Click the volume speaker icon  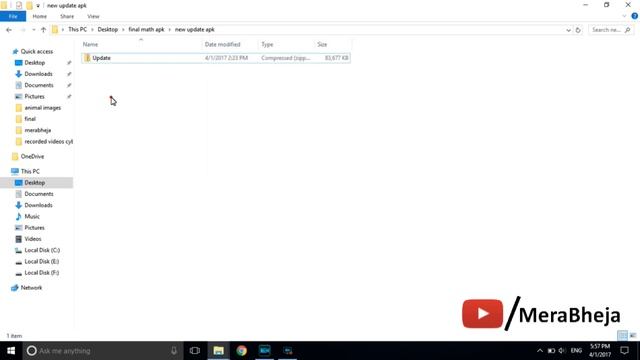point(562,351)
